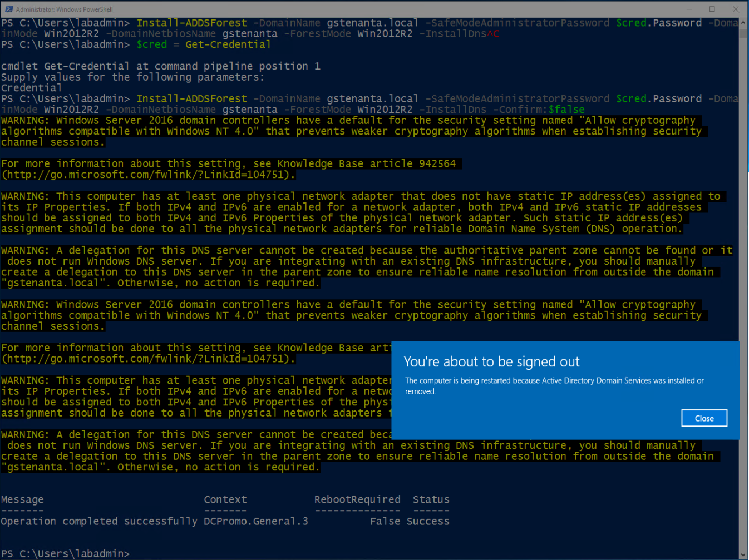749x560 pixels.
Task: Click the bottom PS C:\Users\labadmin> prompt
Action: (65, 554)
